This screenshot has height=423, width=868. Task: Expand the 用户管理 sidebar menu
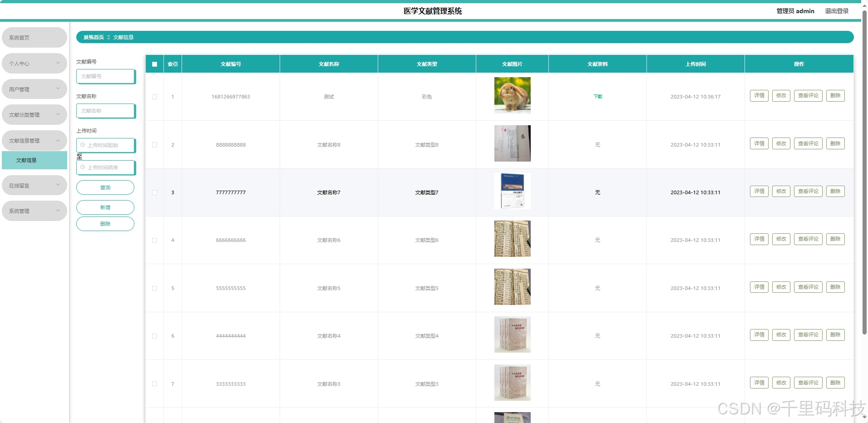(35, 89)
